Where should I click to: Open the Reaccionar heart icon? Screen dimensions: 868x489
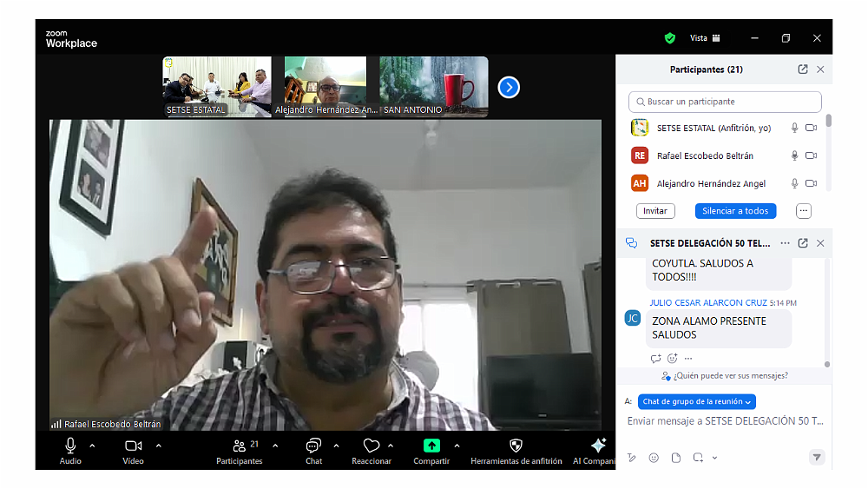372,446
